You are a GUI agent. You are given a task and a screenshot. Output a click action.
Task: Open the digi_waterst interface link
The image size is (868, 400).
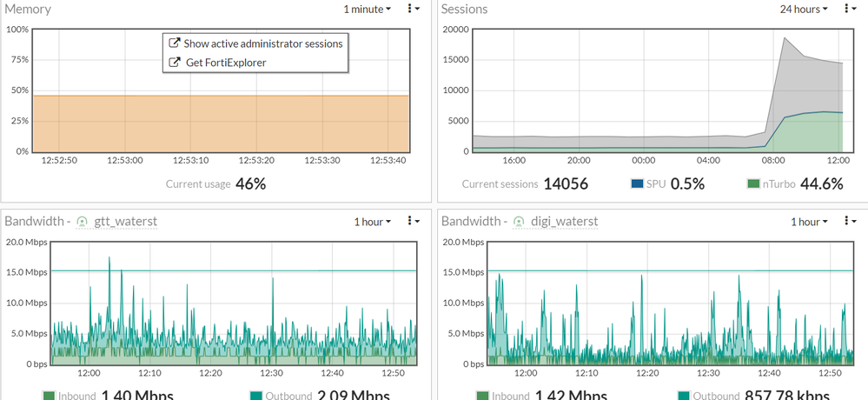(564, 222)
